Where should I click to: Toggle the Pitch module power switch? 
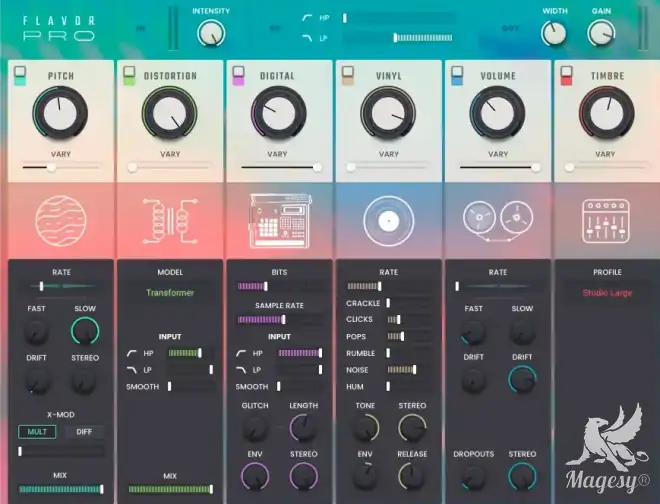20,76
